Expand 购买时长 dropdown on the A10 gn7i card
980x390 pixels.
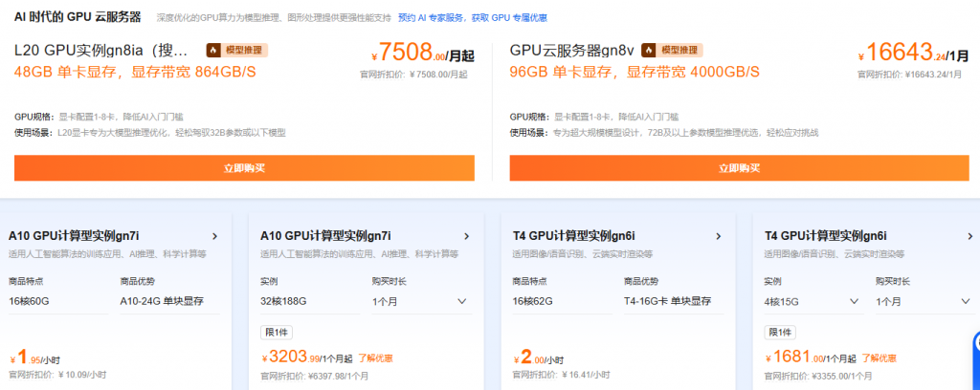(x=421, y=301)
